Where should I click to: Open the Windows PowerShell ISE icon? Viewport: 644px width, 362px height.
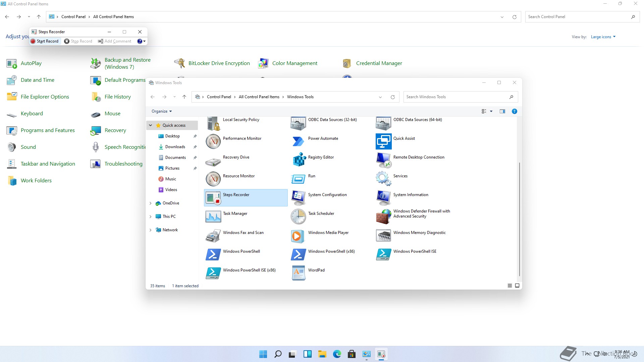coord(383,254)
